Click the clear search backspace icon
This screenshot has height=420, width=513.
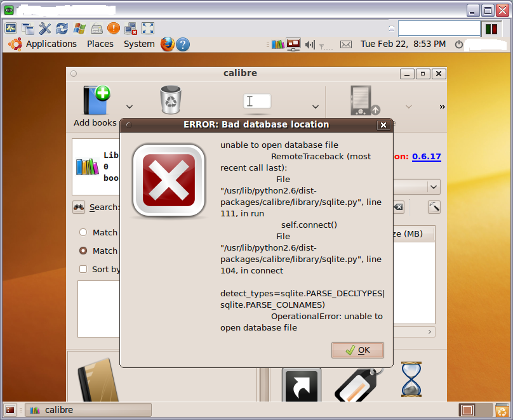pyautogui.click(x=398, y=207)
